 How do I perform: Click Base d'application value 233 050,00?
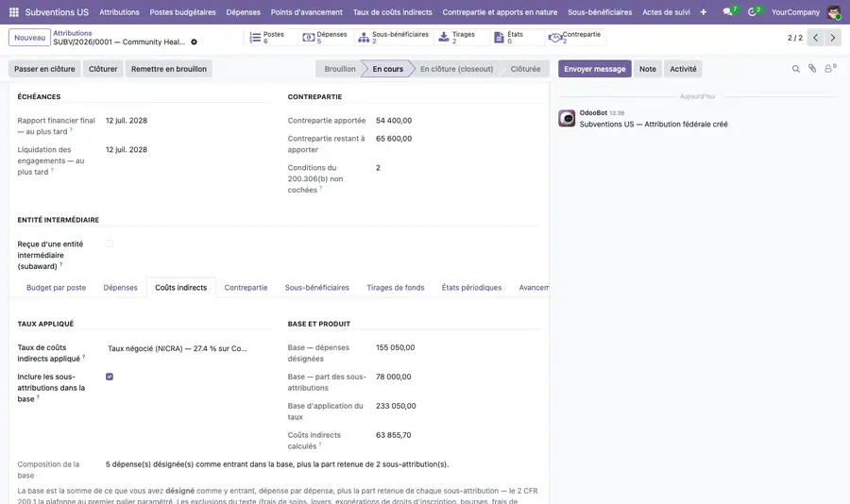pyautogui.click(x=396, y=406)
